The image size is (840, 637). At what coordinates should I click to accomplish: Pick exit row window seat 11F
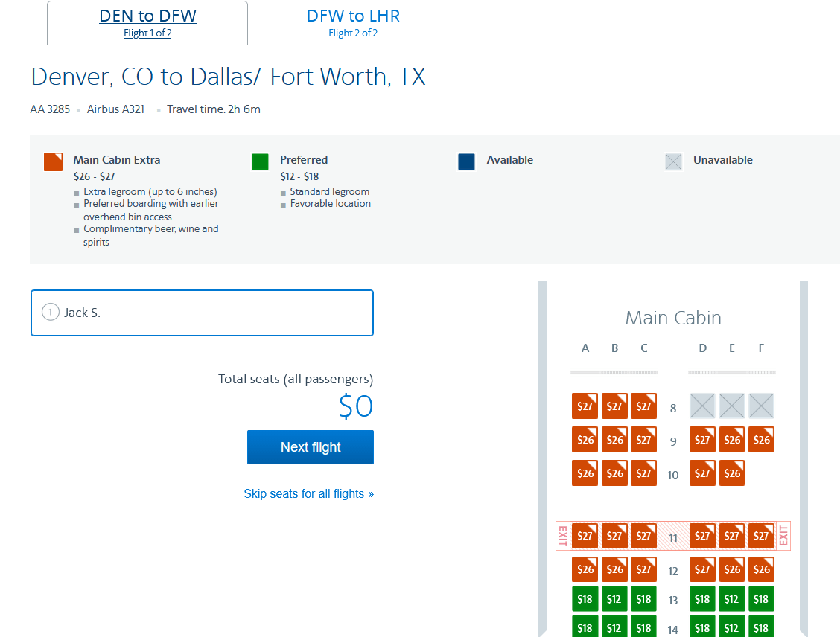761,536
